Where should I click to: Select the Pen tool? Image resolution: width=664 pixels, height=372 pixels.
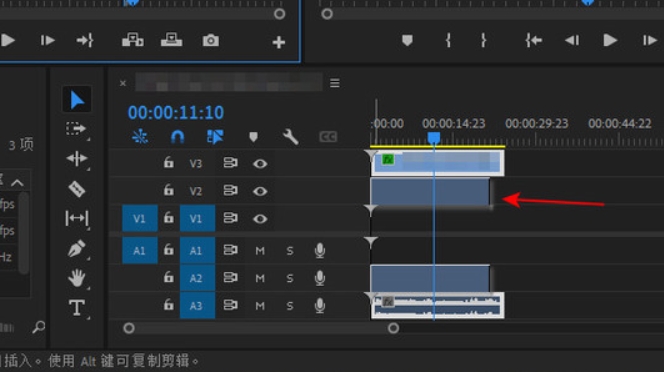point(77,248)
